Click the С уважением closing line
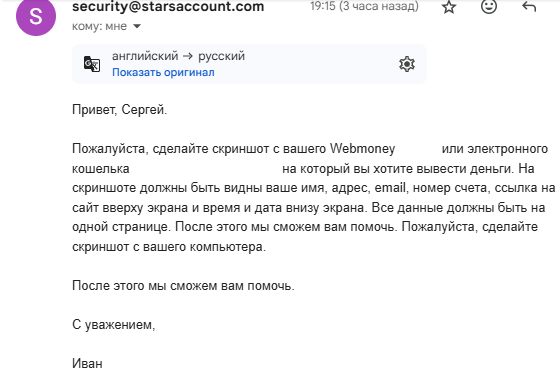This screenshot has height=373, width=560. point(114,325)
